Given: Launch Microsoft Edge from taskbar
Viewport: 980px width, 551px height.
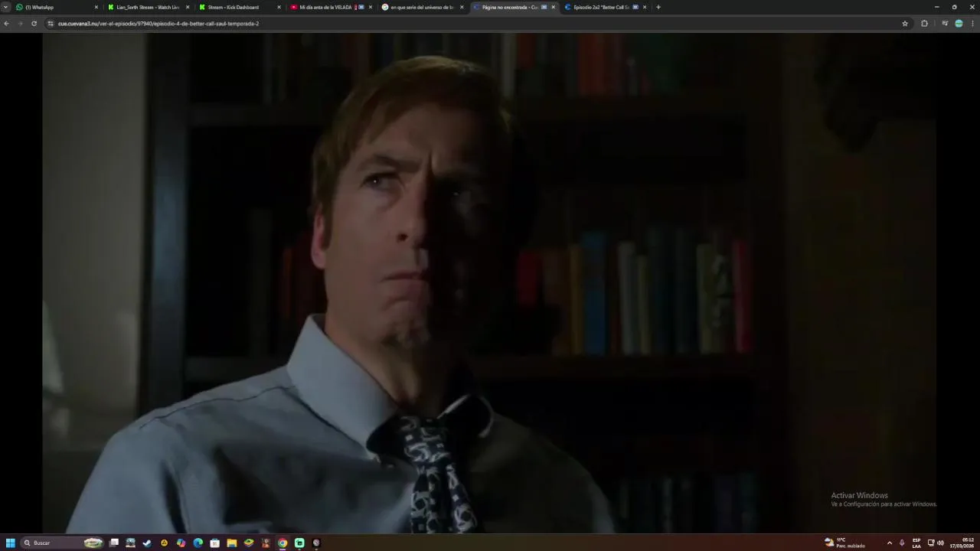Looking at the screenshot, I should 198,543.
